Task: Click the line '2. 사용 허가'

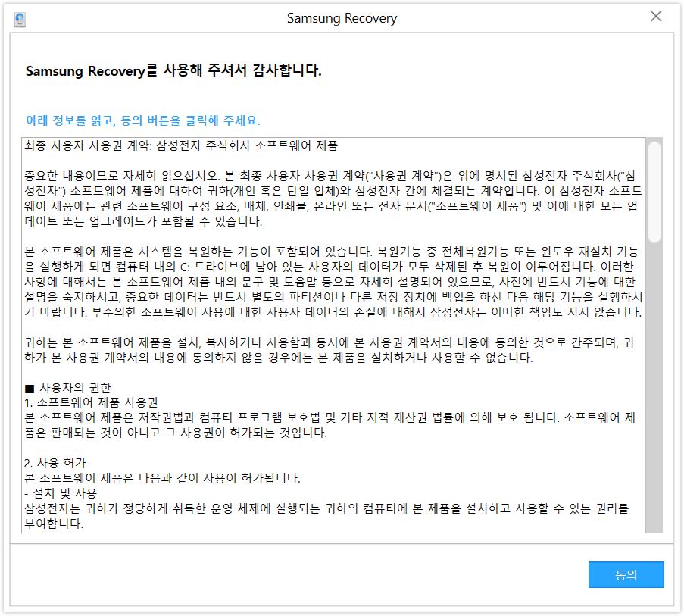Action: click(x=55, y=463)
